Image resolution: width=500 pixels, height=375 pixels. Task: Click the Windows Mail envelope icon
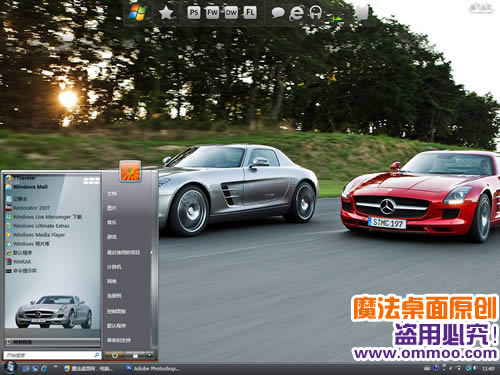point(9,187)
